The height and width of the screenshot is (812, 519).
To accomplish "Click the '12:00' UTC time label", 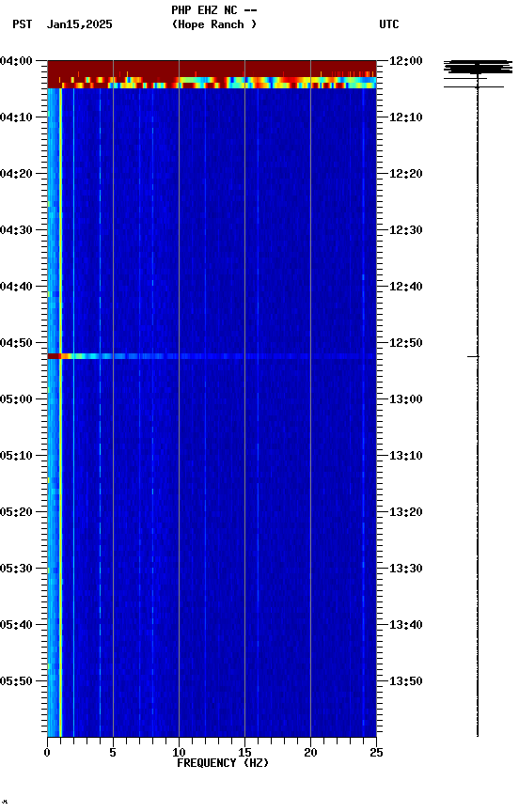I will [406, 61].
